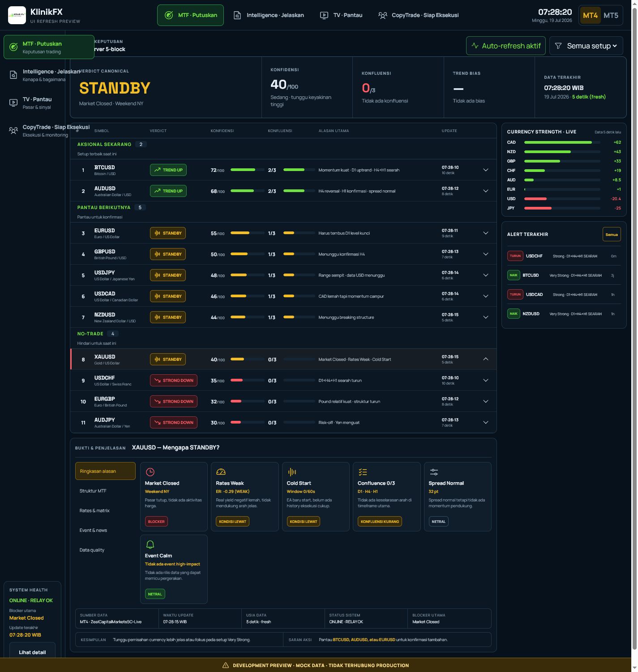Click the TURUN badge for USDCHF alert

pos(515,256)
